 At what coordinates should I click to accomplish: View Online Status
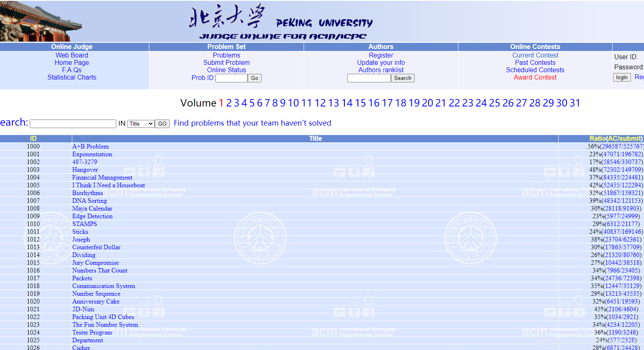[227, 70]
